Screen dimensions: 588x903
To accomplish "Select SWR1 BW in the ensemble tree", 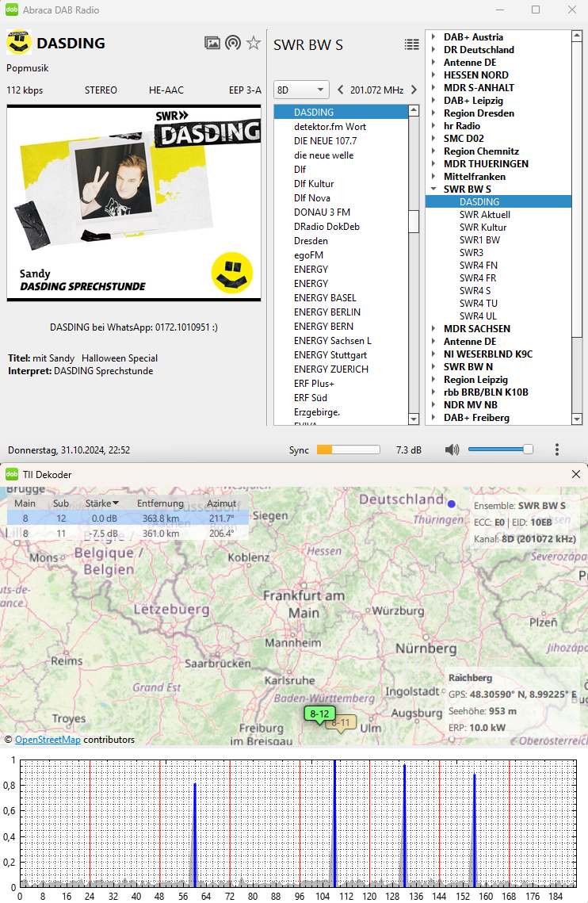I will (479, 239).
